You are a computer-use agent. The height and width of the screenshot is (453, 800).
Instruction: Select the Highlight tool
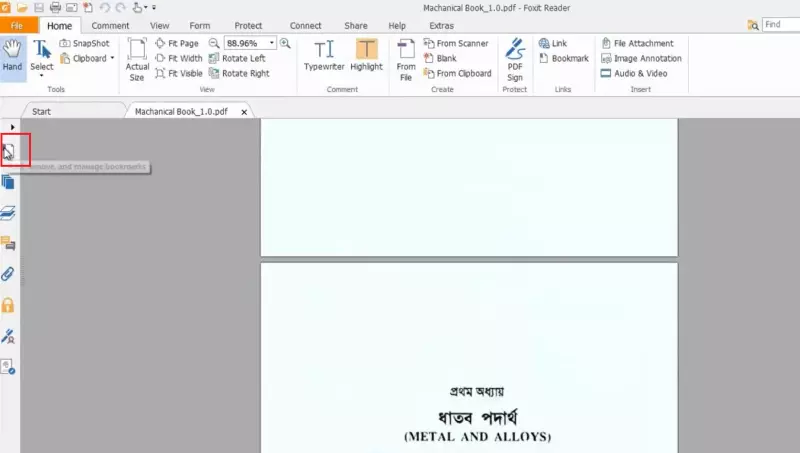coord(366,55)
